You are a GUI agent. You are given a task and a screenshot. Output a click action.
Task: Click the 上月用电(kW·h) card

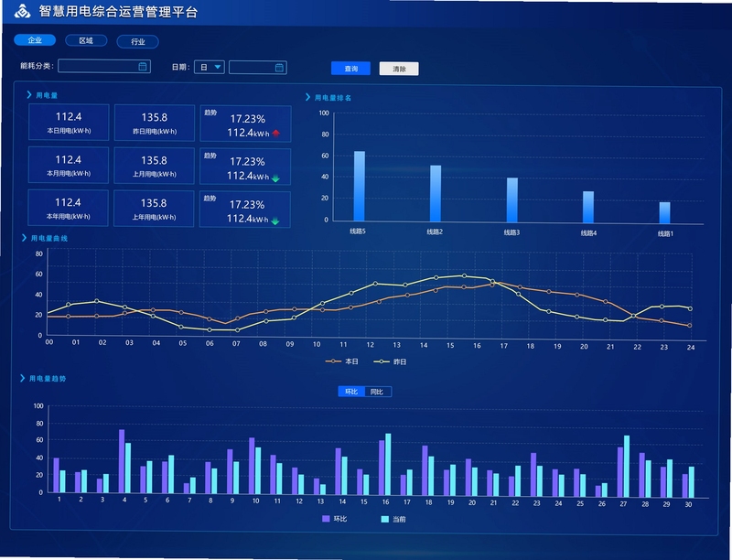coord(154,167)
